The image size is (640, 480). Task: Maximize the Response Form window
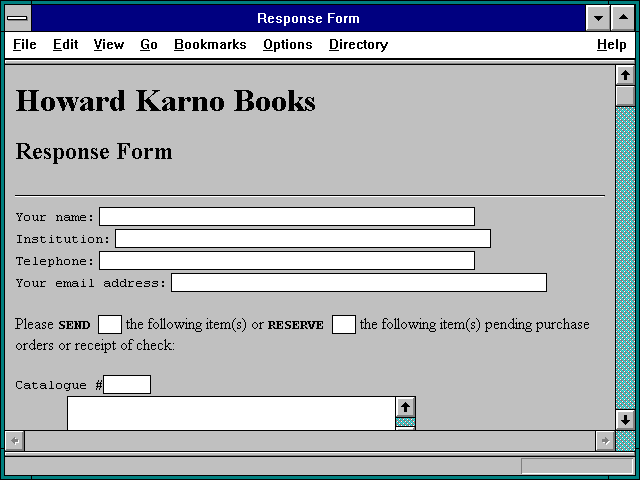(x=623, y=18)
